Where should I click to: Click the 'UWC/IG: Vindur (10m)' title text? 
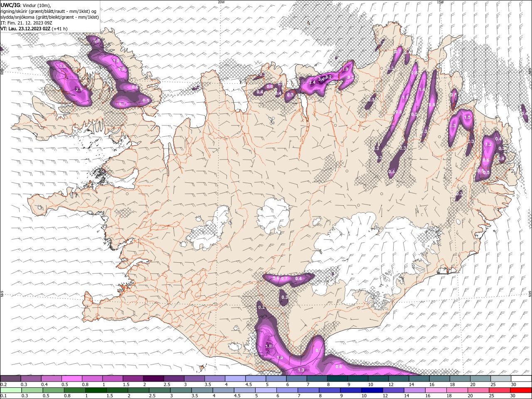coord(26,5)
